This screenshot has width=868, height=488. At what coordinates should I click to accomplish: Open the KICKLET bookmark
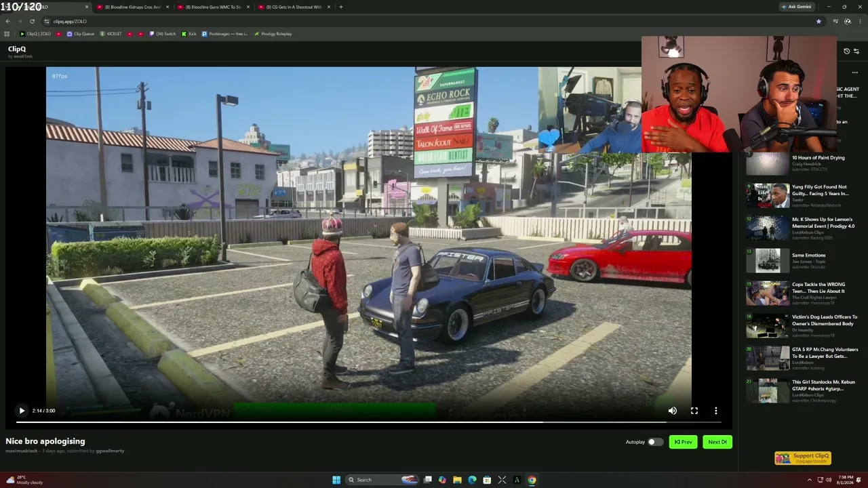[x=111, y=34]
